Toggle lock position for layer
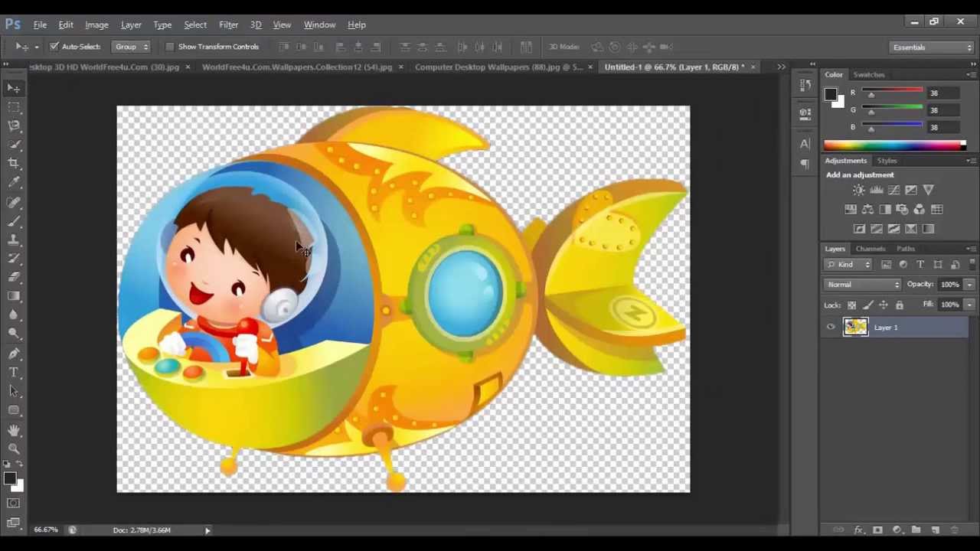980x551 pixels. (x=884, y=305)
